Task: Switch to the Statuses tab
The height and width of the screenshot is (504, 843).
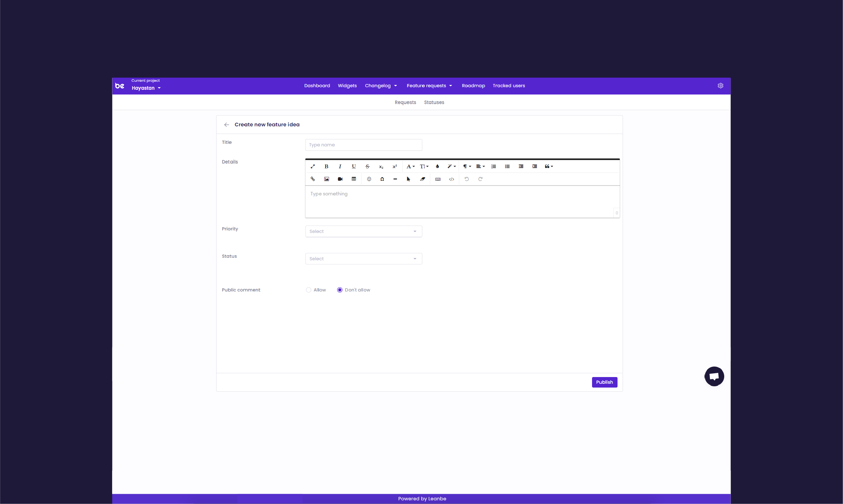Action: 434,102
